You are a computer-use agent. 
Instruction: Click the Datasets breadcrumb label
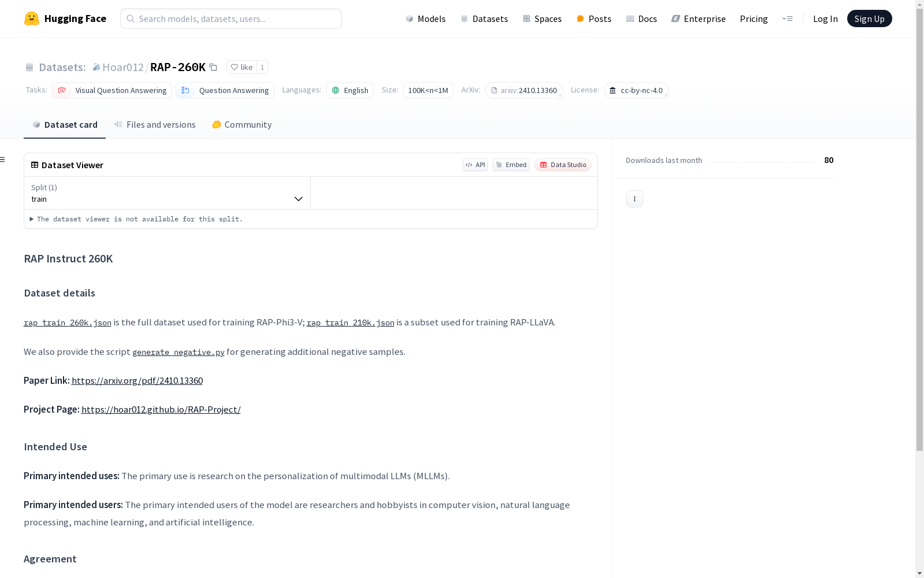pos(62,67)
